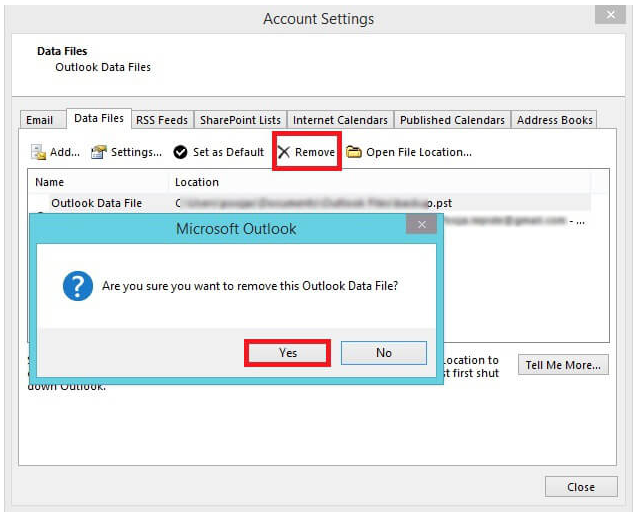Click the Tell Me More button

[x=563, y=365]
